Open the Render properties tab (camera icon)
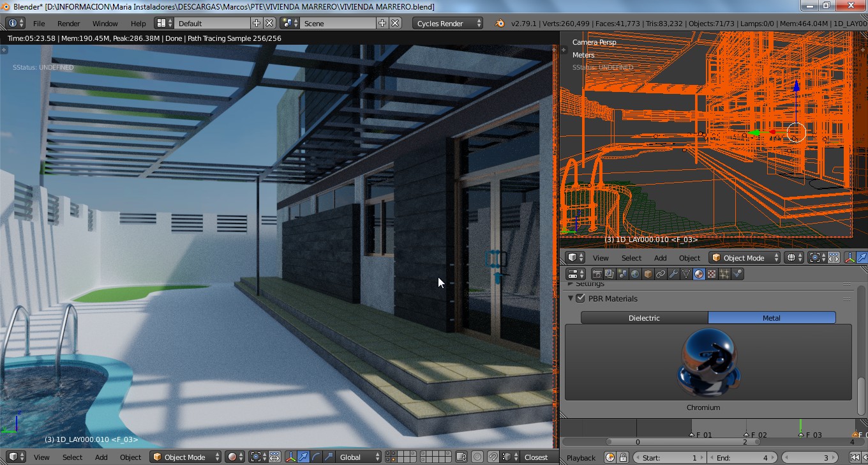Viewport: 868px width, 465px height. [597, 274]
